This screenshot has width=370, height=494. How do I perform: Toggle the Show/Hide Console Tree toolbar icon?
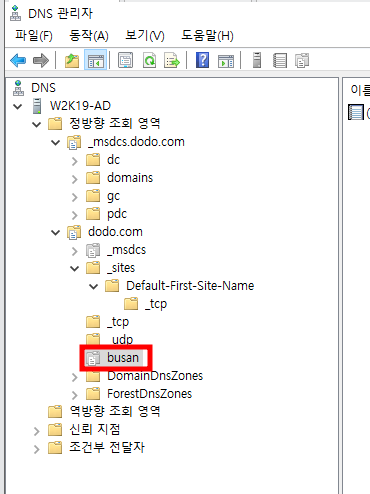[96, 60]
